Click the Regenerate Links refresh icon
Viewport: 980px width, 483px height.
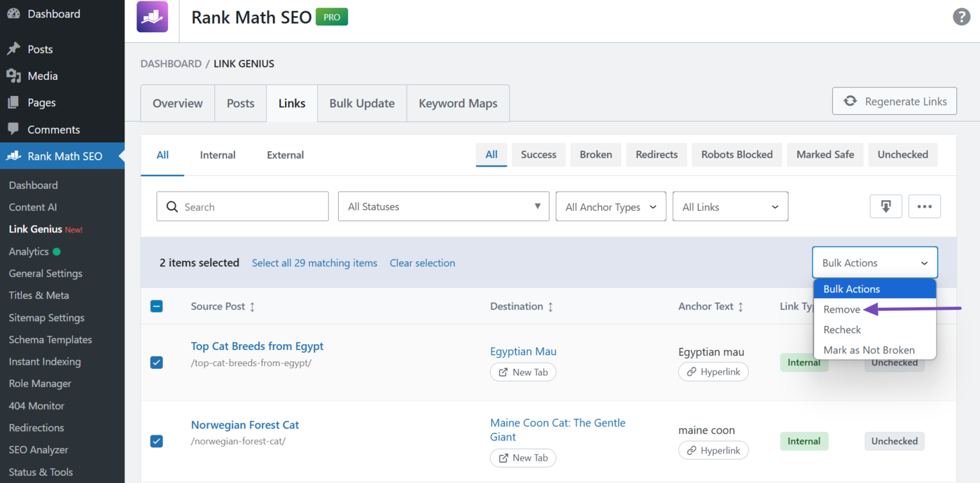coord(850,100)
